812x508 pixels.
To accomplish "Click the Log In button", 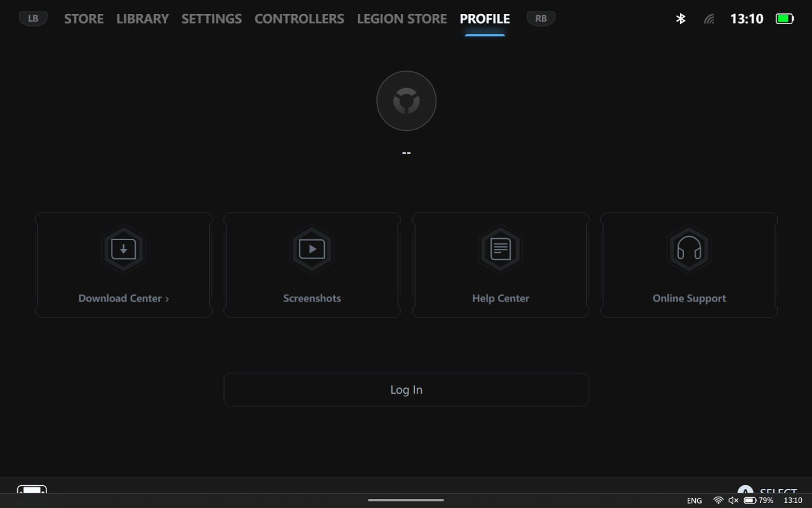I will click(x=406, y=389).
